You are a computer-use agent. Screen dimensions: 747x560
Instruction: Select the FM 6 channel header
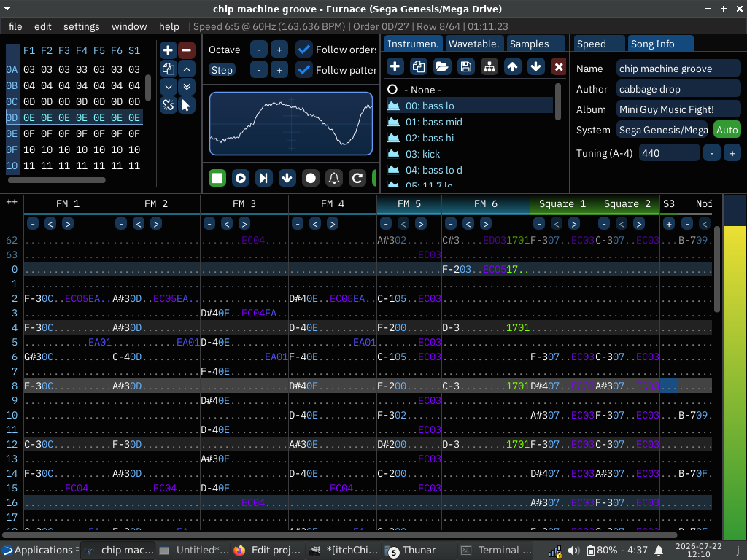coord(485,204)
